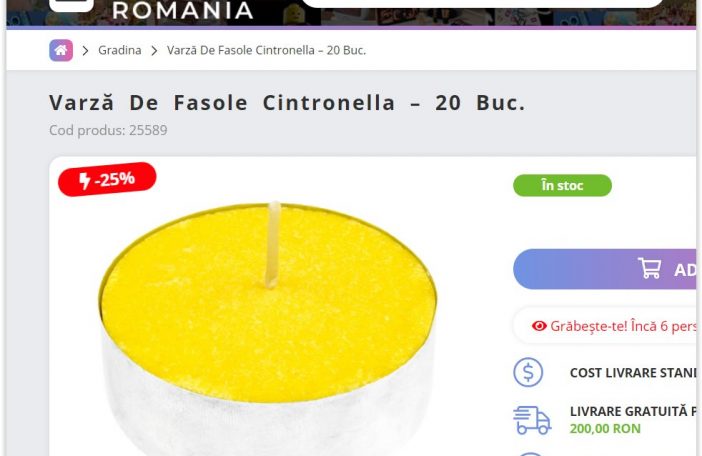Click the red eye viewers icon
The width and height of the screenshot is (702, 456).
pyautogui.click(x=539, y=326)
